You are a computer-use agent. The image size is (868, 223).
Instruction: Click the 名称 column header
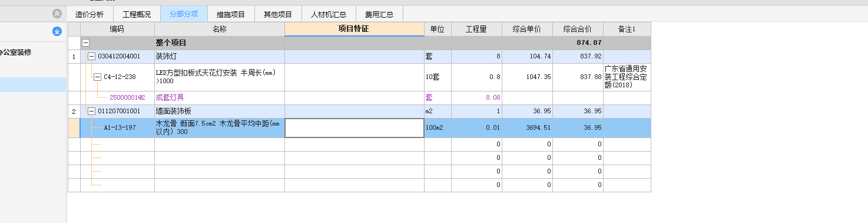coord(220,29)
